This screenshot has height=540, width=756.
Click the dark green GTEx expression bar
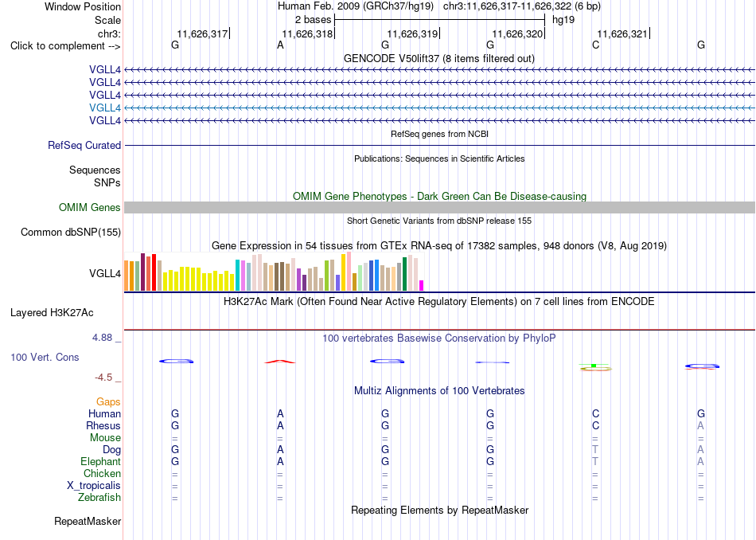[x=404, y=274]
